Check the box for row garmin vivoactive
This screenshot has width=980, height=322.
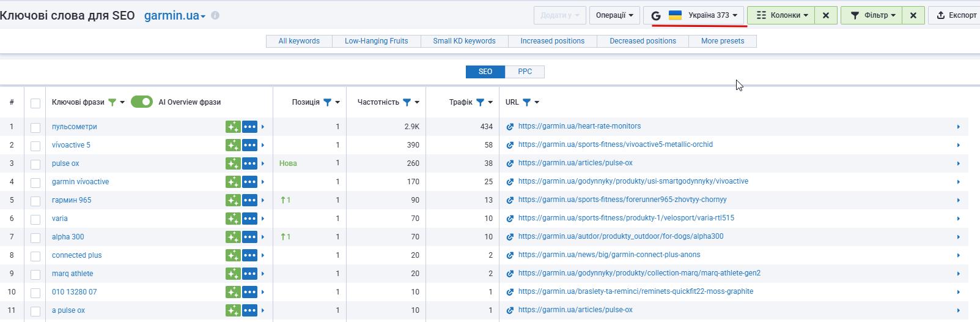(x=35, y=182)
